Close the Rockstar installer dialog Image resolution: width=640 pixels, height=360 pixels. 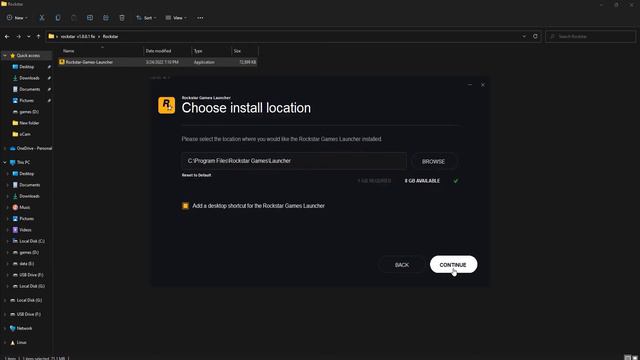click(482, 85)
